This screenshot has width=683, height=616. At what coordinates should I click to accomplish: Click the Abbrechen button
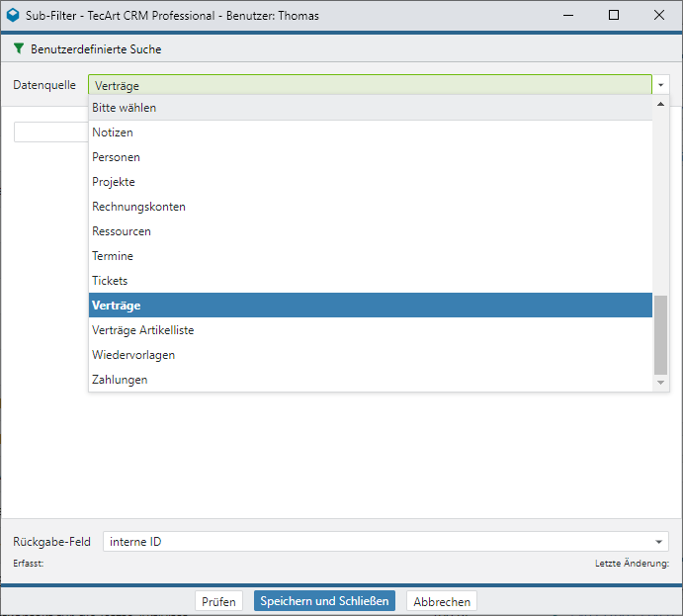tap(442, 601)
